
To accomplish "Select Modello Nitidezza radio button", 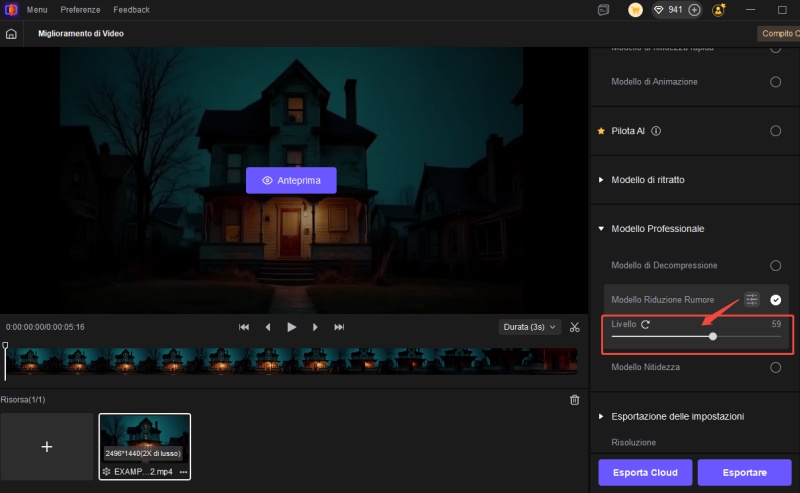I will pyautogui.click(x=775, y=367).
